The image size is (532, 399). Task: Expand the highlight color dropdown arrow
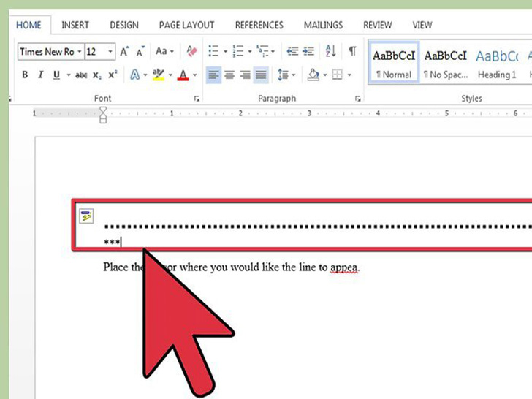point(170,75)
